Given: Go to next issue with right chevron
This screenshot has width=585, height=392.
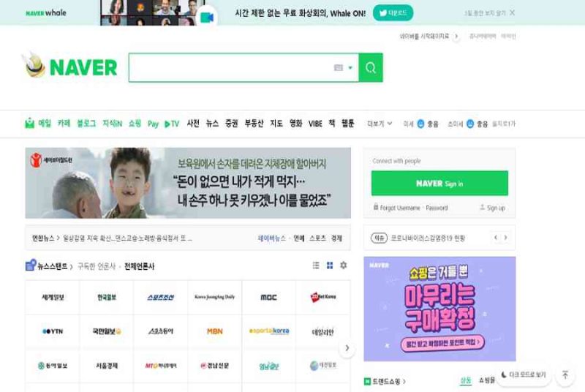Looking at the screenshot, I should pos(505,237).
